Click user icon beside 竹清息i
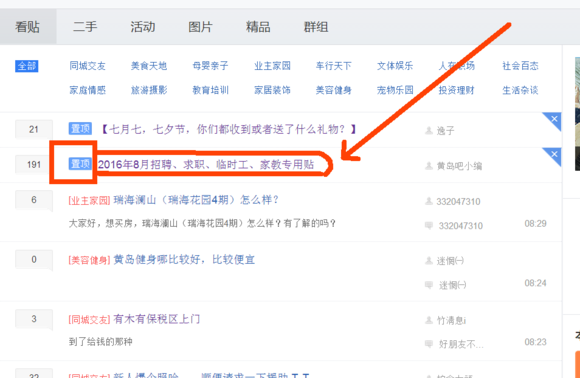This screenshot has height=378, width=580. (429, 320)
